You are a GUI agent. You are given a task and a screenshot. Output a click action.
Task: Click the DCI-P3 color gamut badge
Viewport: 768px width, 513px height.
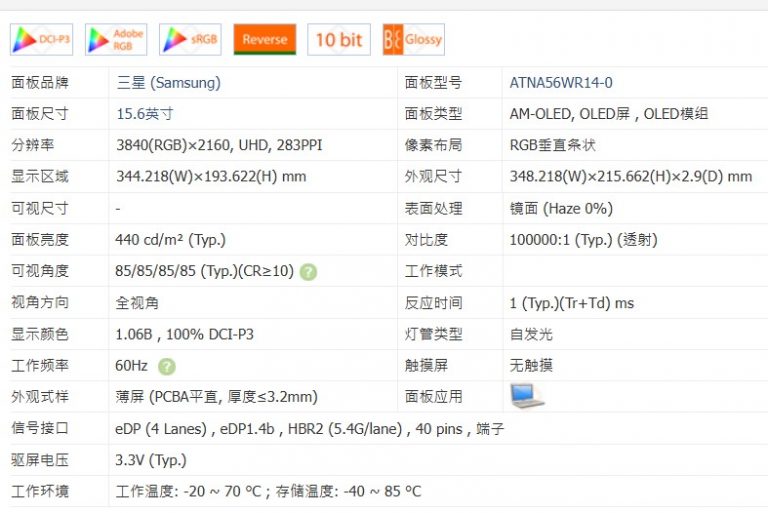point(42,40)
